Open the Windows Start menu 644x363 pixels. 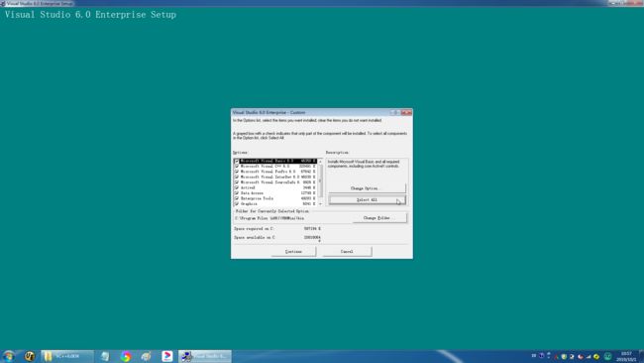pos(9,356)
